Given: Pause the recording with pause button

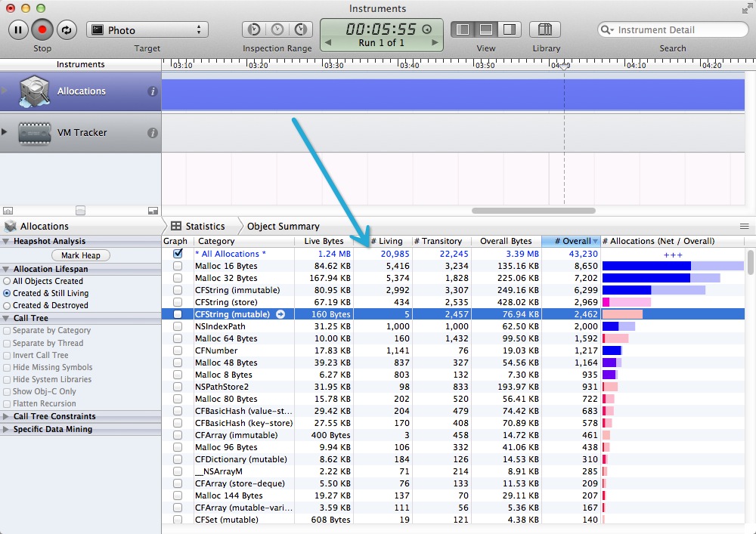Looking at the screenshot, I should 18,30.
